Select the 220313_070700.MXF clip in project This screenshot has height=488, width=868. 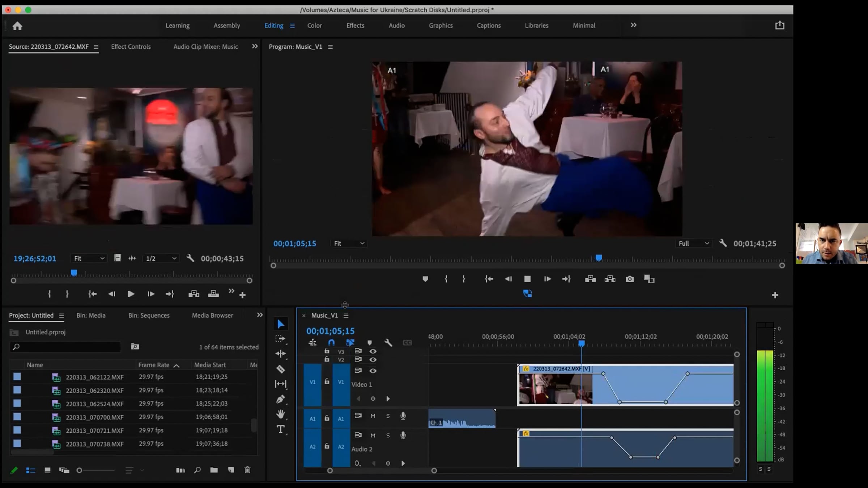point(95,418)
